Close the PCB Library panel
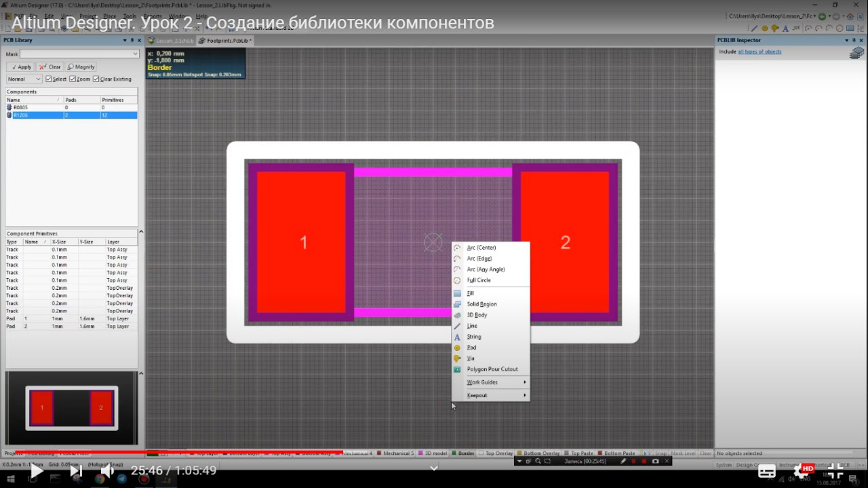 coord(139,40)
